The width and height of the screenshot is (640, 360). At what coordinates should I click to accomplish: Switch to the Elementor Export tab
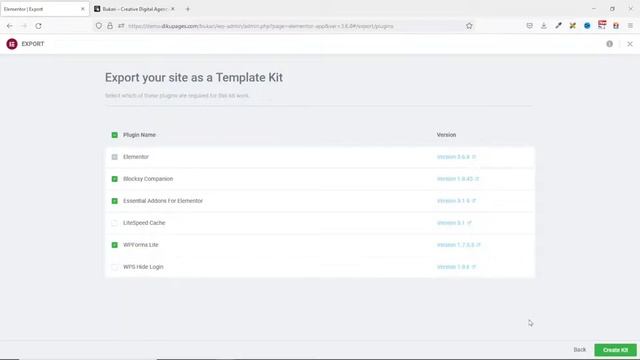(45, 9)
